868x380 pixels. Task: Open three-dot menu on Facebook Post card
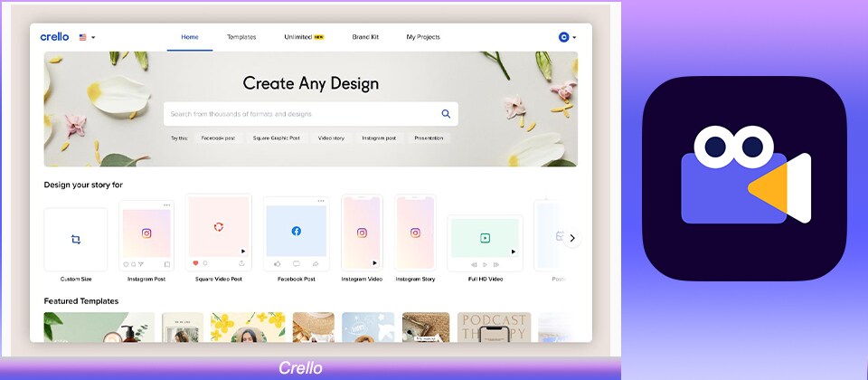tap(321, 201)
